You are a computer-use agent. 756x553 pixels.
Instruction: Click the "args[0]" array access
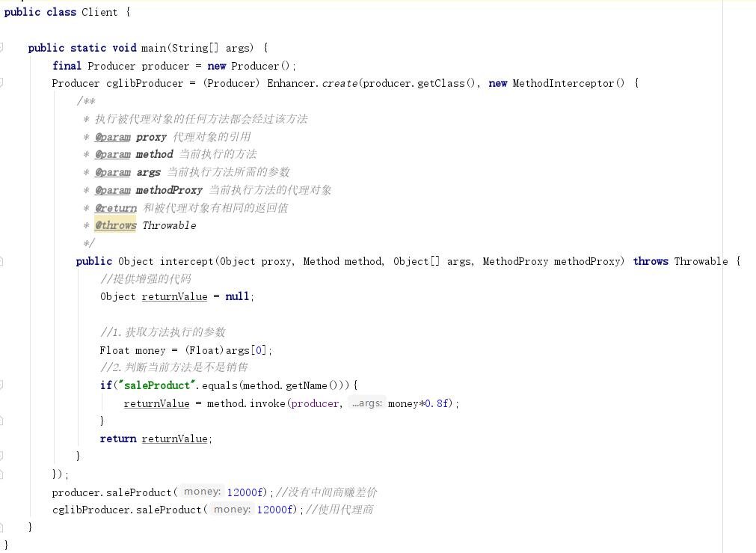[x=246, y=350]
